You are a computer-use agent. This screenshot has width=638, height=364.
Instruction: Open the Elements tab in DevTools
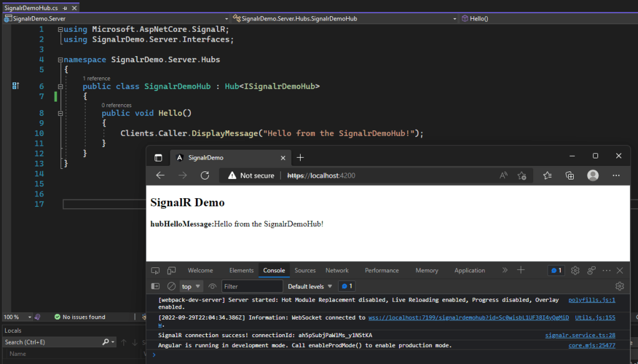pyautogui.click(x=241, y=271)
